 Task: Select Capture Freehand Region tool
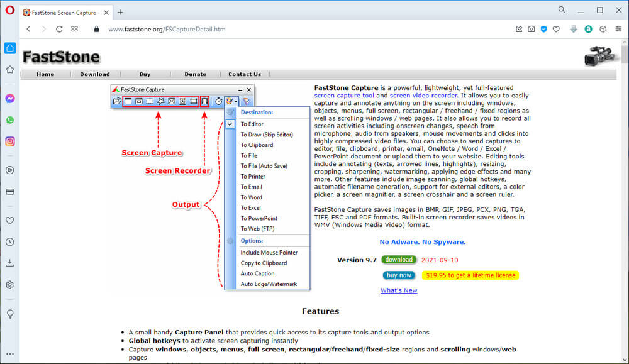[x=161, y=101]
